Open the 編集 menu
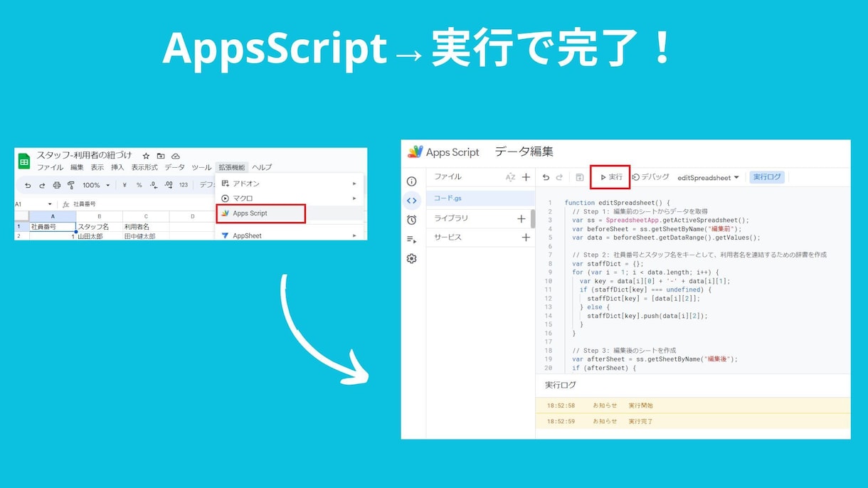Viewport: 868px width, 488px height. [x=77, y=168]
